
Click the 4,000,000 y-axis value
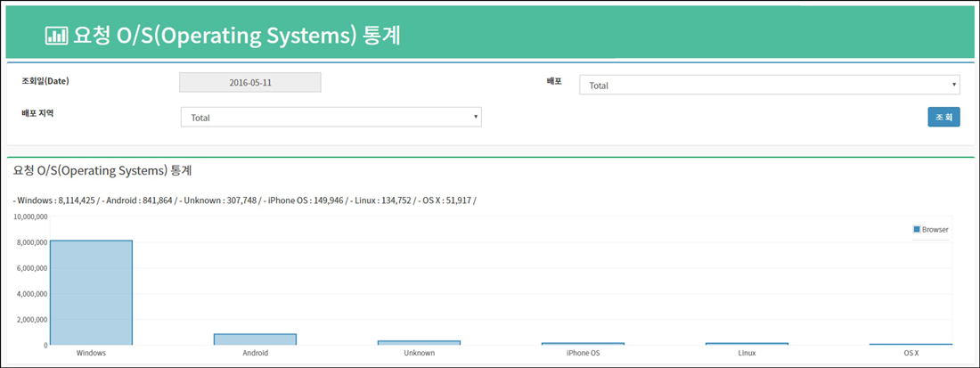tap(32, 294)
